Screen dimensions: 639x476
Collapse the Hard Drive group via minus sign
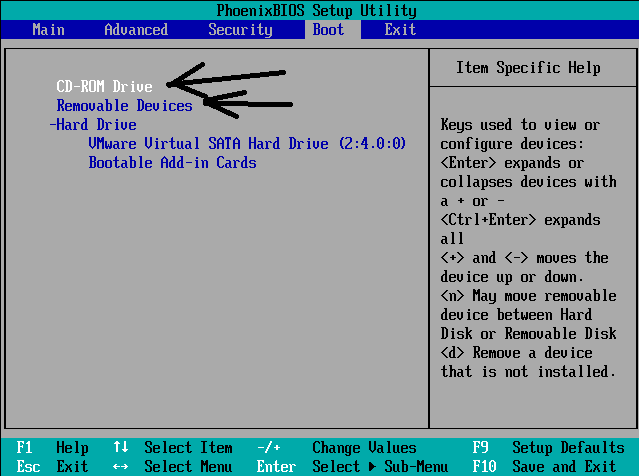(x=53, y=125)
